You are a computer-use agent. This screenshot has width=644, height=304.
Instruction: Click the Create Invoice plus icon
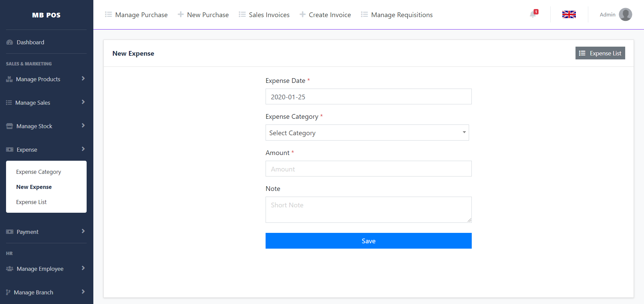[x=302, y=14]
